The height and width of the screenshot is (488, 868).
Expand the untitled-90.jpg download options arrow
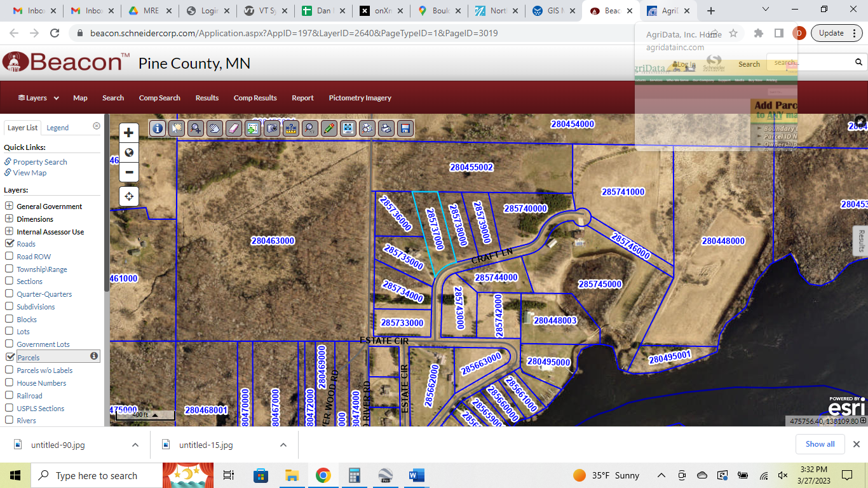pyautogui.click(x=135, y=445)
